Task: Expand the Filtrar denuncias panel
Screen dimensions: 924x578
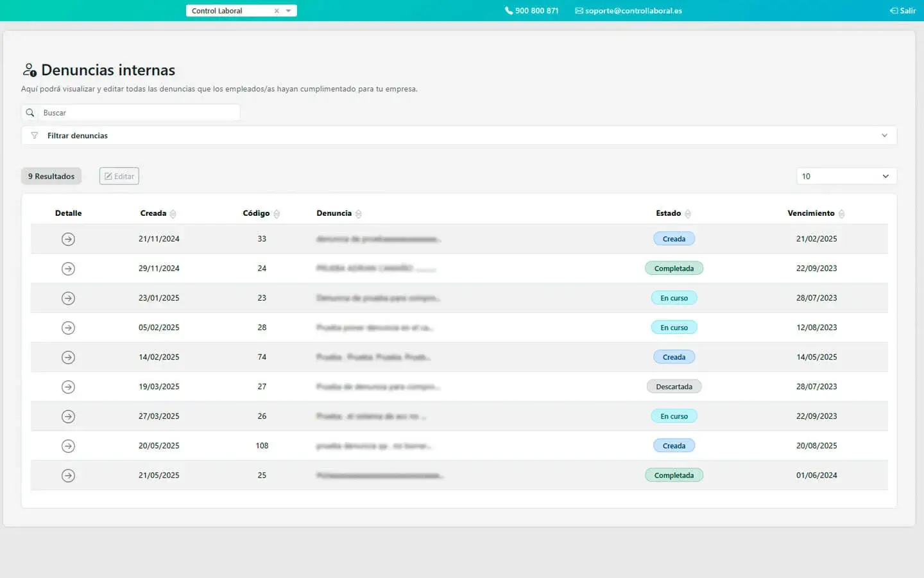Action: tap(459, 136)
